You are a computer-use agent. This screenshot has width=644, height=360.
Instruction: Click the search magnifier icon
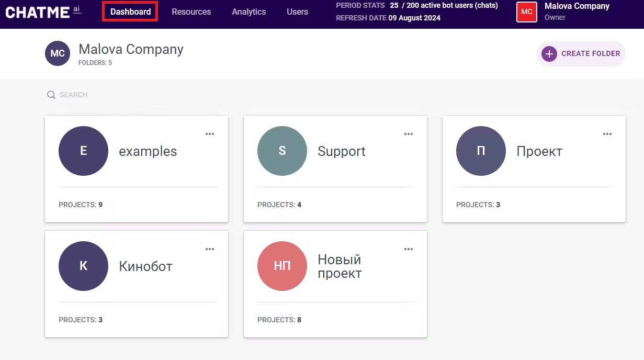[51, 95]
